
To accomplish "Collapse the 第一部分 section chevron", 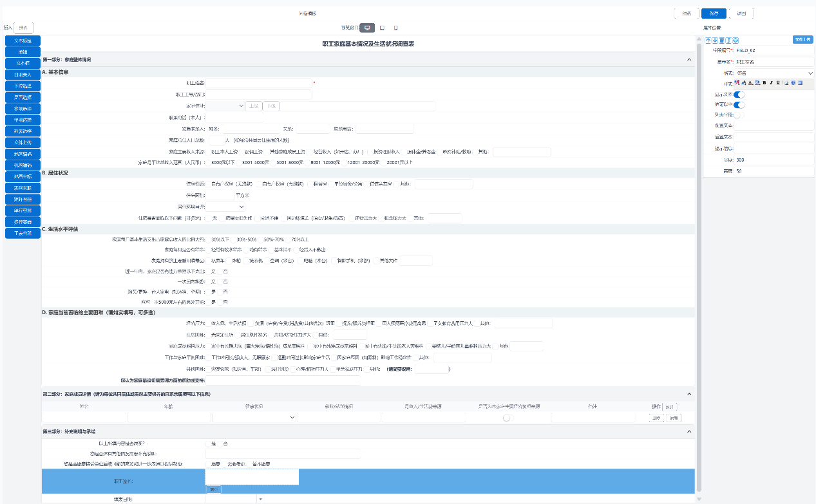I will pyautogui.click(x=689, y=59).
